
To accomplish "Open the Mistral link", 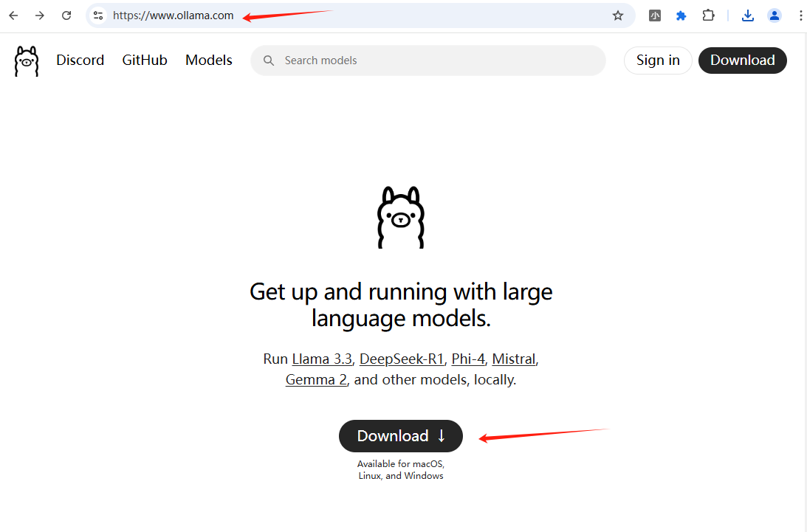I will [514, 359].
